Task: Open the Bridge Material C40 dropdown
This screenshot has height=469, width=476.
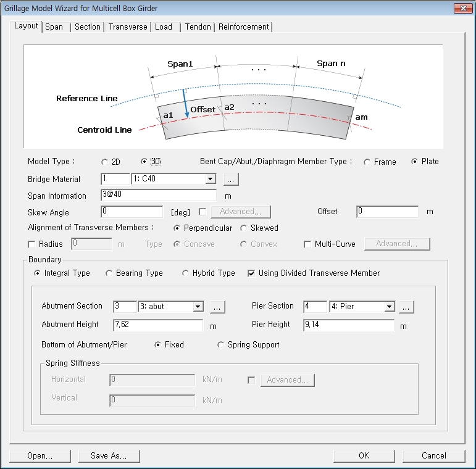Action: point(211,180)
